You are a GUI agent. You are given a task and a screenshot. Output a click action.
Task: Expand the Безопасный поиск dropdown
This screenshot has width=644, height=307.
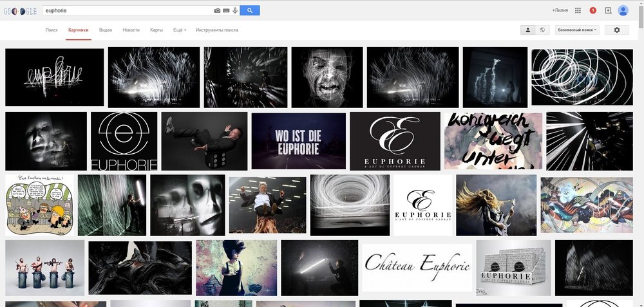tap(577, 30)
